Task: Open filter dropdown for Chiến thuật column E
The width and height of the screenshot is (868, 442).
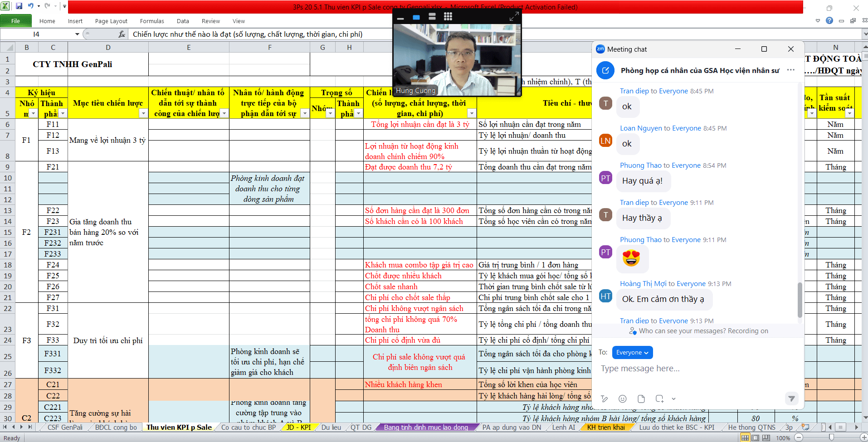Action: coord(224,113)
